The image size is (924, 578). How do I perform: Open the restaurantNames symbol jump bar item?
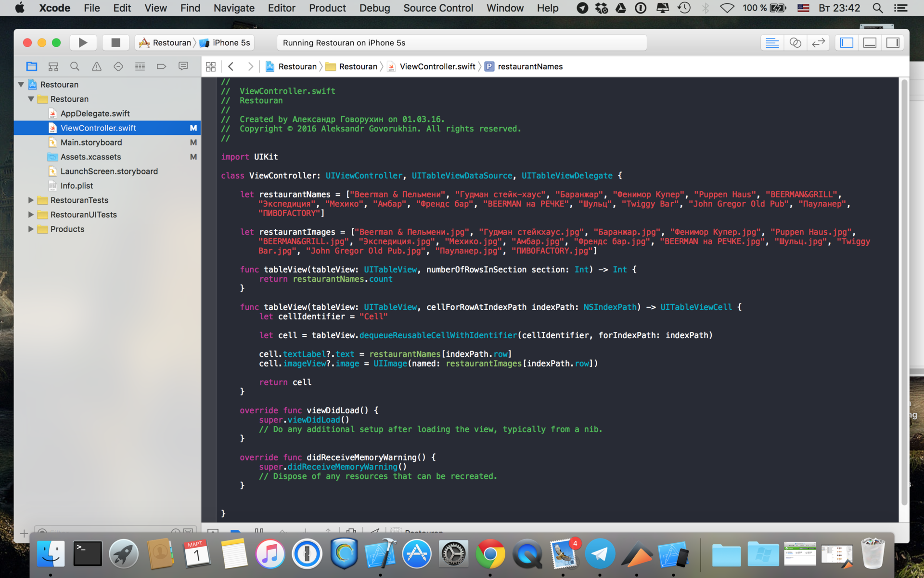point(524,66)
